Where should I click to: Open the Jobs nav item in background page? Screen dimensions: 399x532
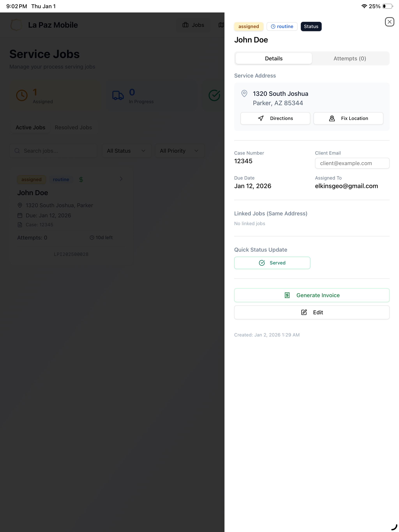click(193, 25)
